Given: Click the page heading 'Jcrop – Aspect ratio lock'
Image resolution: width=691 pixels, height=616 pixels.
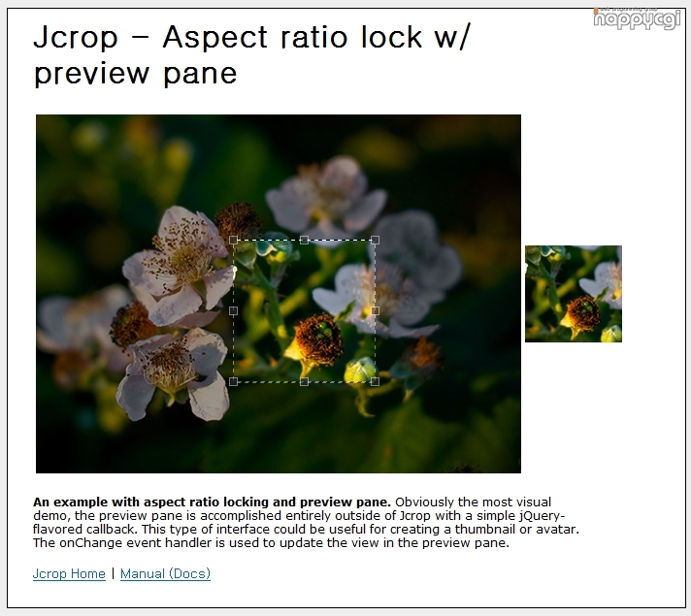Looking at the screenshot, I should pyautogui.click(x=251, y=54).
